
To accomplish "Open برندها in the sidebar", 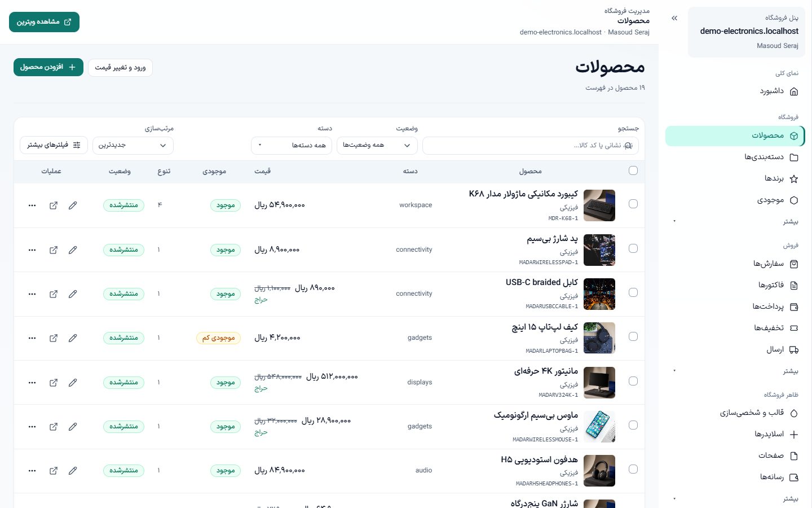I will click(735, 178).
